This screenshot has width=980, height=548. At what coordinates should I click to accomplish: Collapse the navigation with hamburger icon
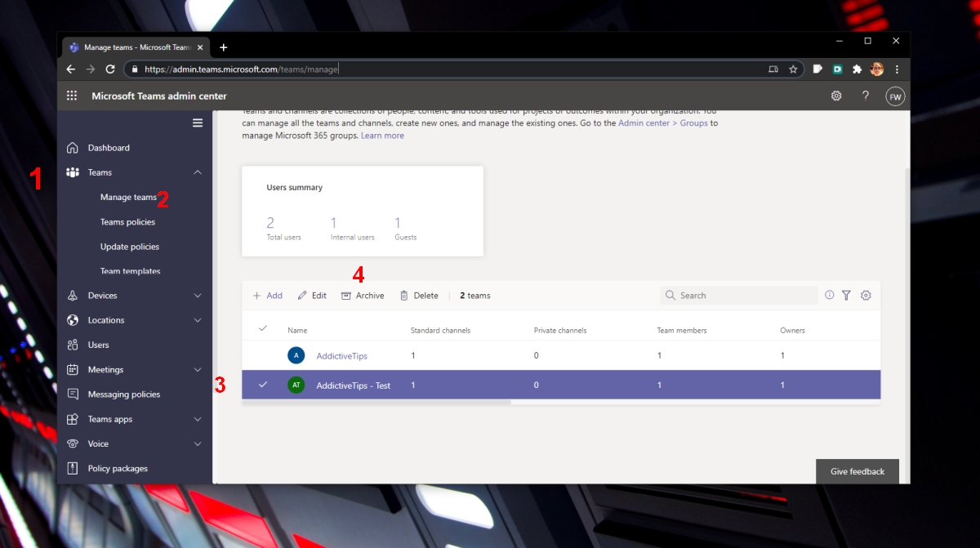coord(198,123)
